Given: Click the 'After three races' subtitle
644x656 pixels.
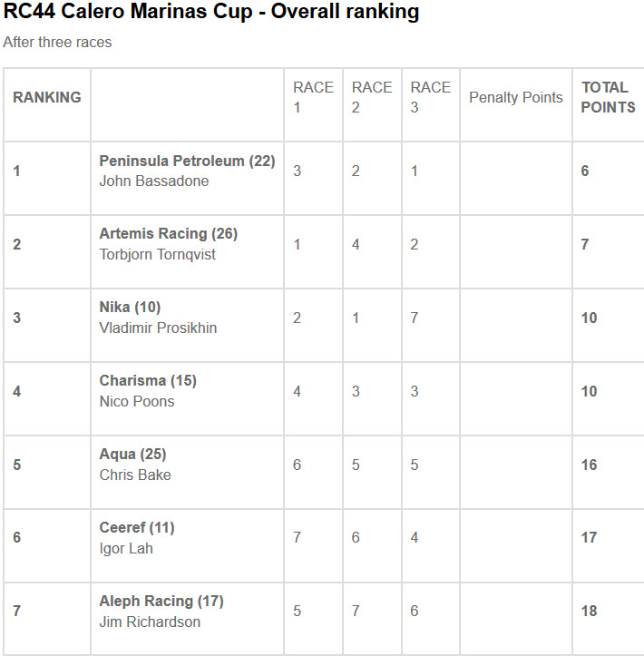Looking at the screenshot, I should tap(57, 42).
